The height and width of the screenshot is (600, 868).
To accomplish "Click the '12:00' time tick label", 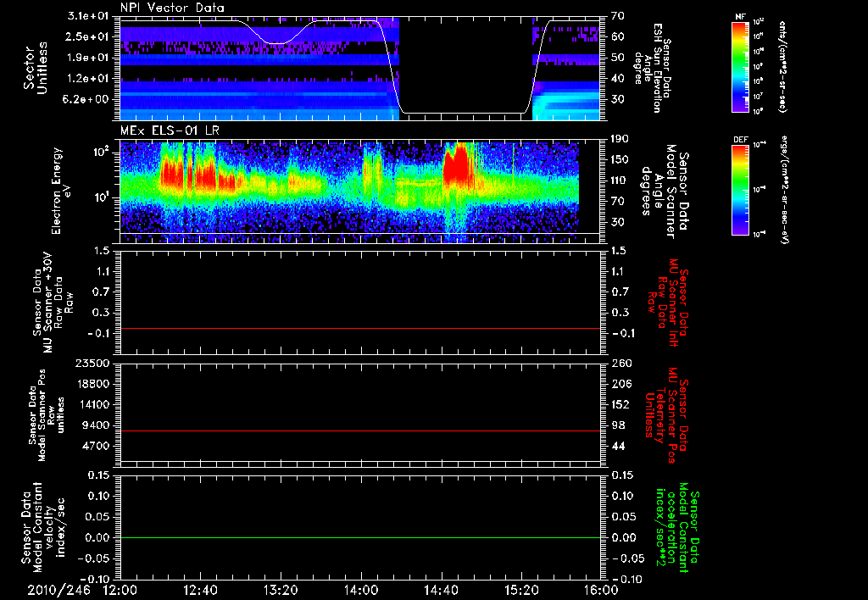I will coord(120,591).
